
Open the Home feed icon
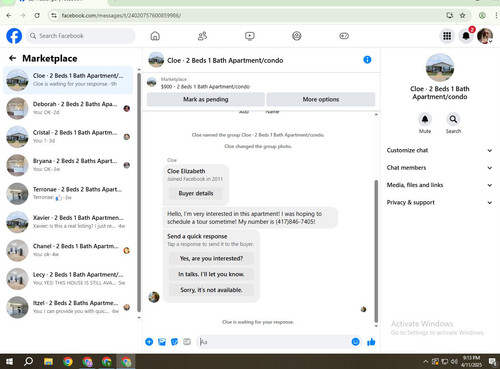tap(155, 36)
